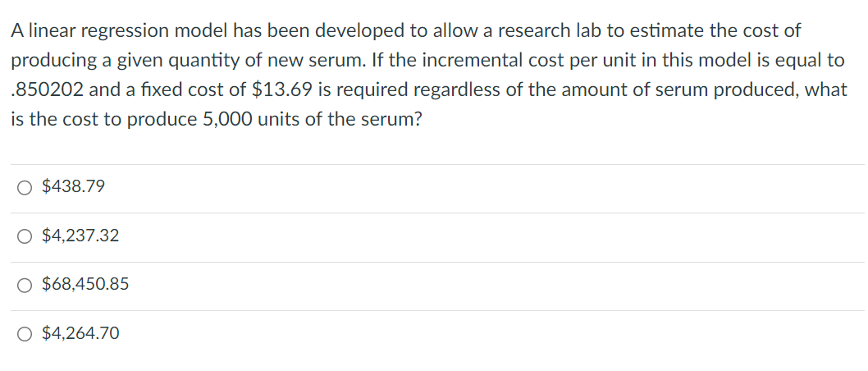Select the $438.79 radio button

pos(25,187)
